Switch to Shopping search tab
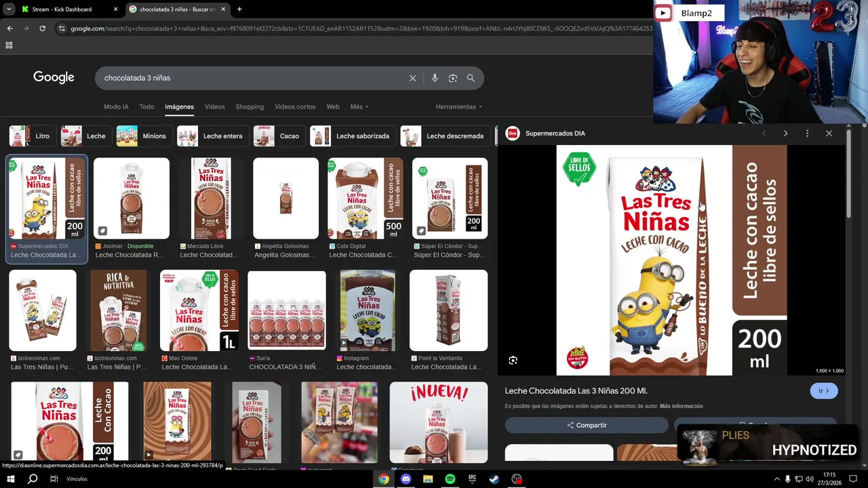 (x=250, y=107)
